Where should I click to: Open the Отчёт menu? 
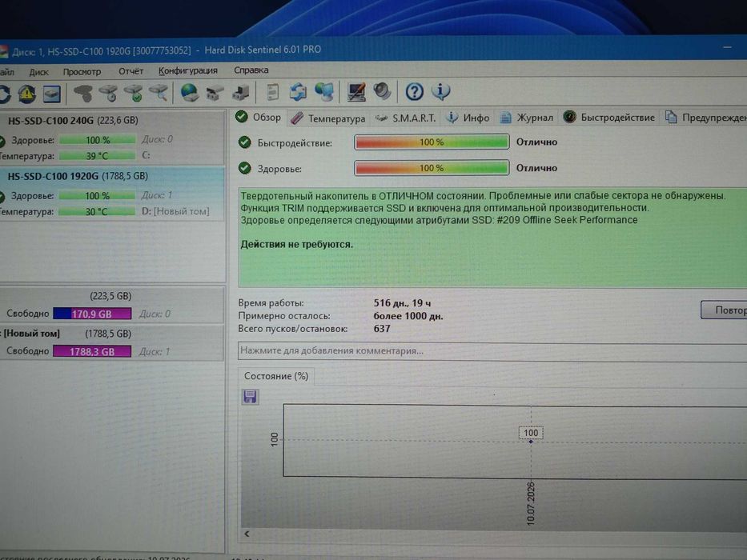[131, 71]
